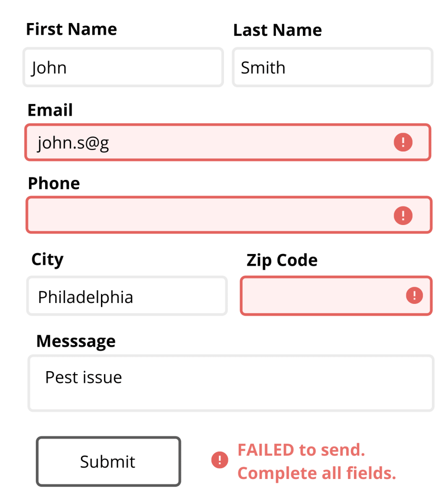Focus the First Name field containing John
The height and width of the screenshot is (502, 448).
[123, 67]
